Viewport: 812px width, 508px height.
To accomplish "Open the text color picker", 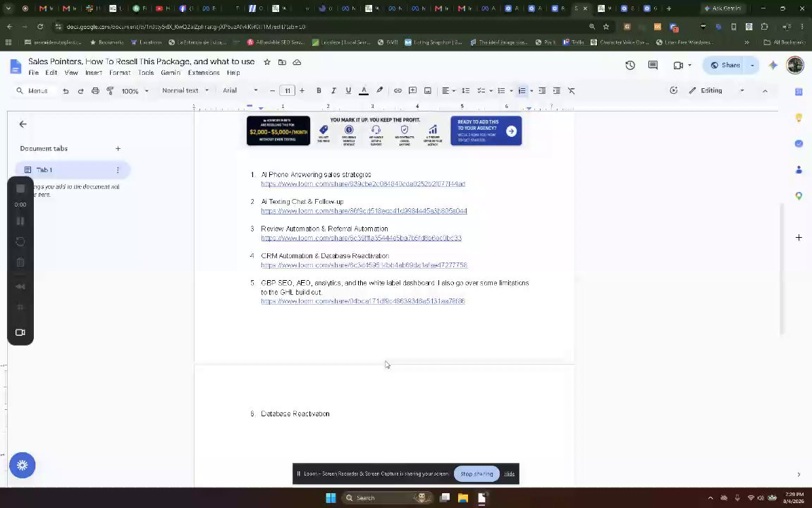I will (364, 91).
